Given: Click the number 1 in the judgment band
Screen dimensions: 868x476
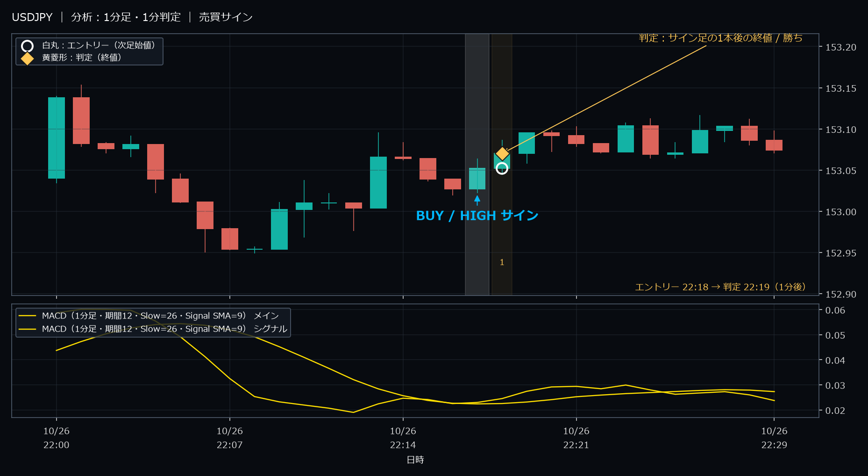Looking at the screenshot, I should coord(502,262).
